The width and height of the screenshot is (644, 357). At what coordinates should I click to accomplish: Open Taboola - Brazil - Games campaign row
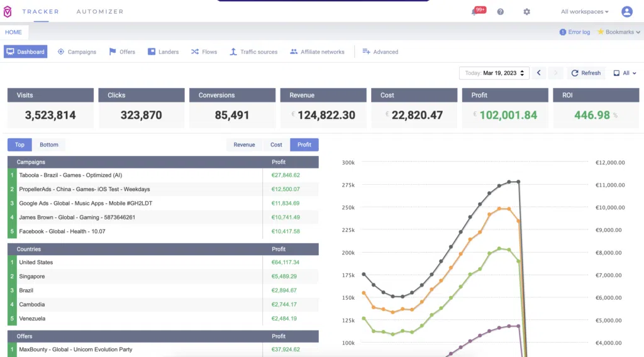pyautogui.click(x=163, y=175)
